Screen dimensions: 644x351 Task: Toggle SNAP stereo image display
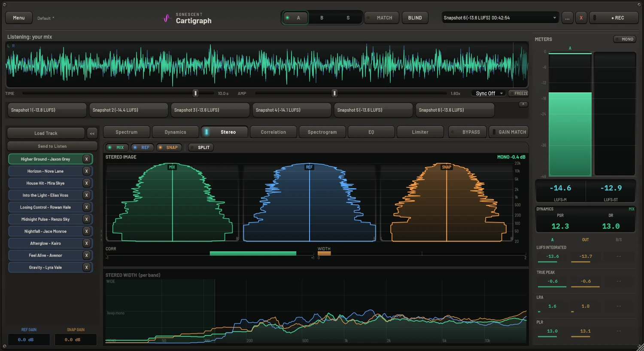coord(168,147)
